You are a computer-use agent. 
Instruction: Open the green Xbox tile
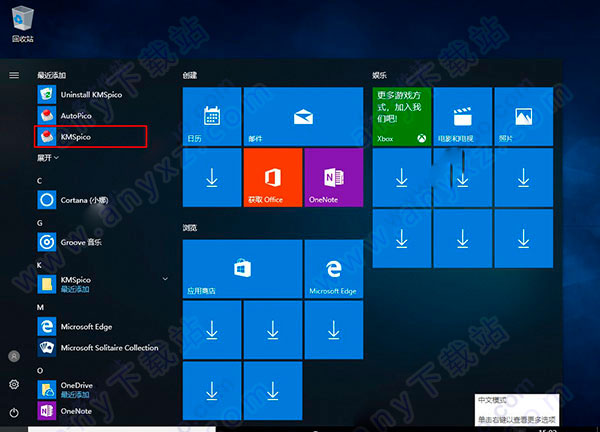coord(402,116)
